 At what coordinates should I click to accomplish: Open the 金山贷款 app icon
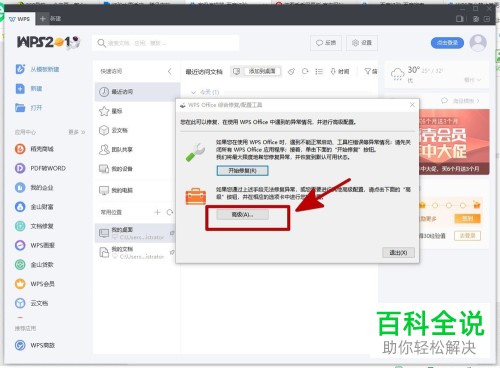coord(20,265)
